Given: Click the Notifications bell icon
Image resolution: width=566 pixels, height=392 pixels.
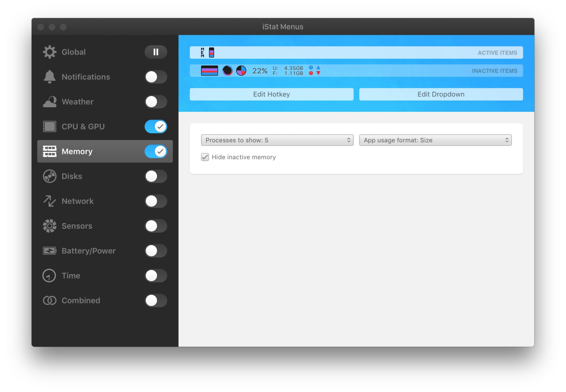Looking at the screenshot, I should [x=50, y=77].
